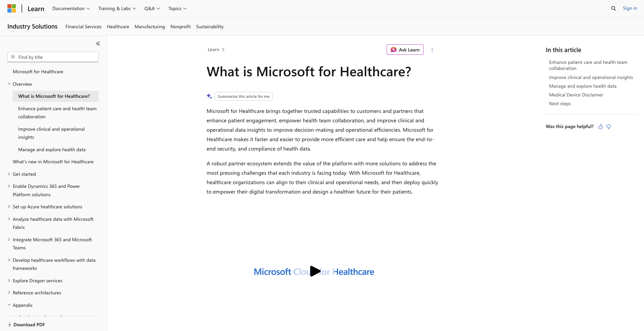This screenshot has width=644, height=331.
Task: Mark page helpful with thumbs up
Action: 600,127
